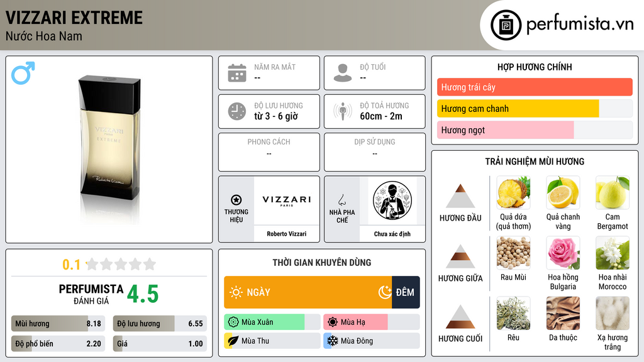The image size is (644, 362).
Task: Click the Hương trái cây accord bar
Action: (535, 87)
